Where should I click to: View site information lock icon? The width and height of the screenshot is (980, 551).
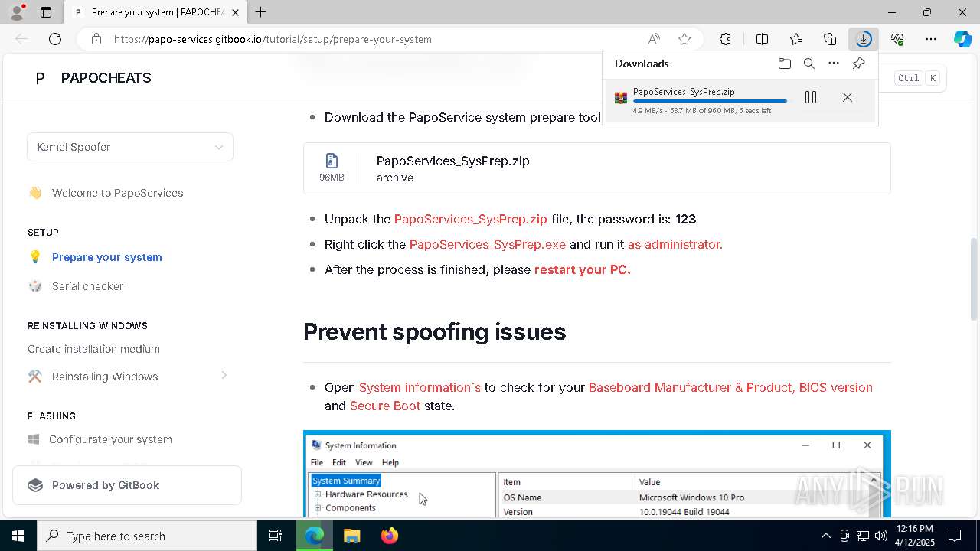96,39
